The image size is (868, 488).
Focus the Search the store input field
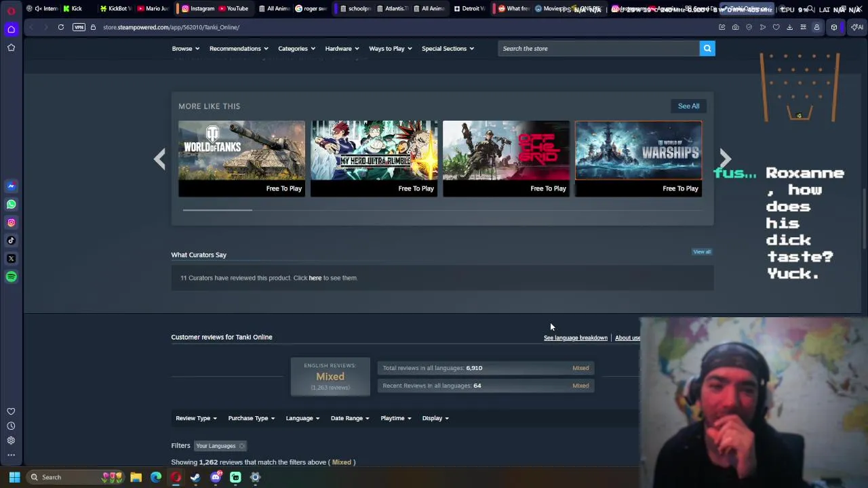coord(599,48)
